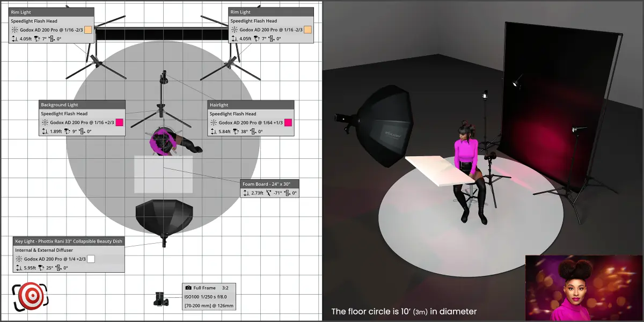
Task: Click the white swatch in Key Light label
Action: pyautogui.click(x=91, y=259)
